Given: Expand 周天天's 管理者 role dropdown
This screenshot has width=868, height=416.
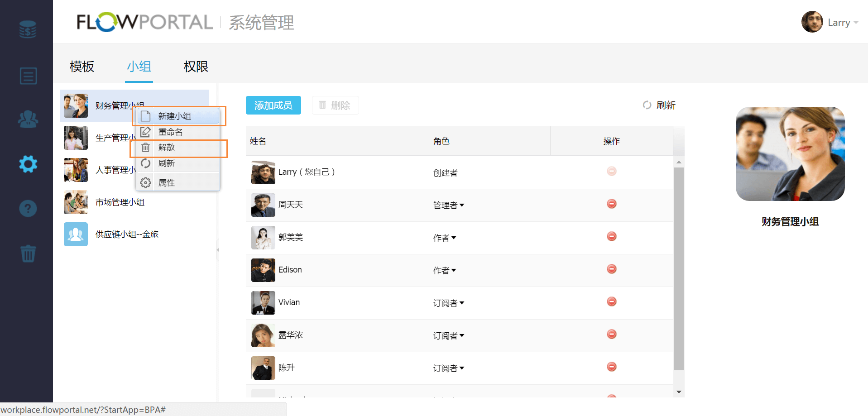Looking at the screenshot, I should pos(449,206).
